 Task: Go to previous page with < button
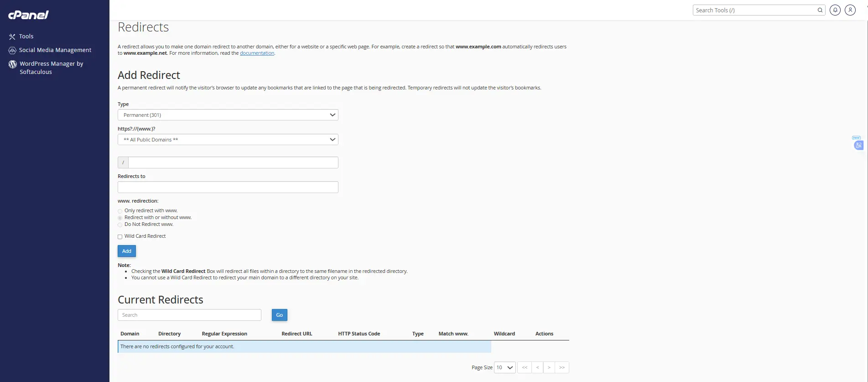click(x=537, y=367)
